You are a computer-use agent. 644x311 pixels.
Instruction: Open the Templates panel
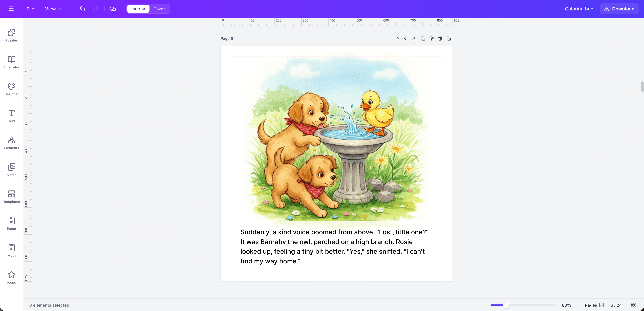(11, 197)
